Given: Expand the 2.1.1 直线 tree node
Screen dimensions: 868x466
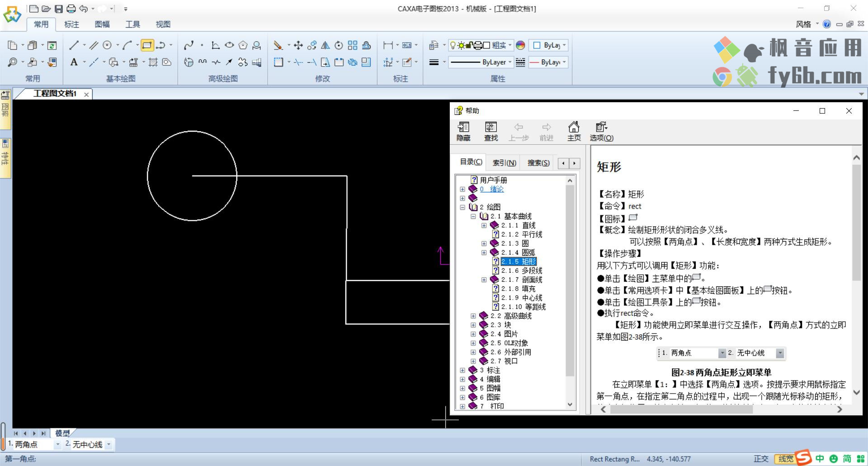Looking at the screenshot, I should tap(484, 225).
